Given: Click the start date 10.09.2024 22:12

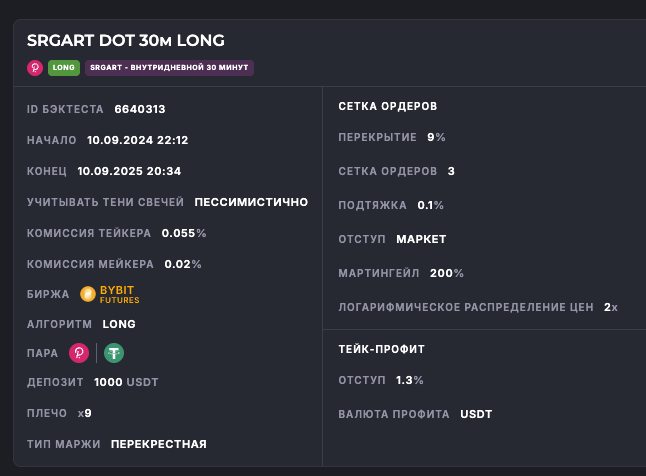Looking at the screenshot, I should [138, 140].
